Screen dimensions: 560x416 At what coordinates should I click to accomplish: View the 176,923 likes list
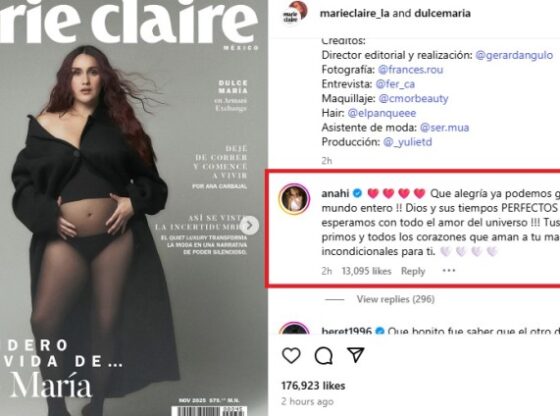click(x=313, y=386)
